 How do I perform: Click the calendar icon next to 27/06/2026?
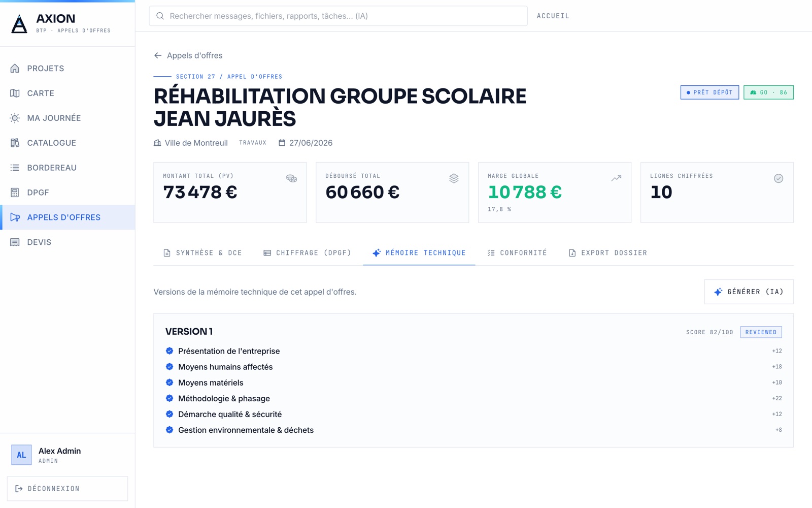tap(282, 143)
